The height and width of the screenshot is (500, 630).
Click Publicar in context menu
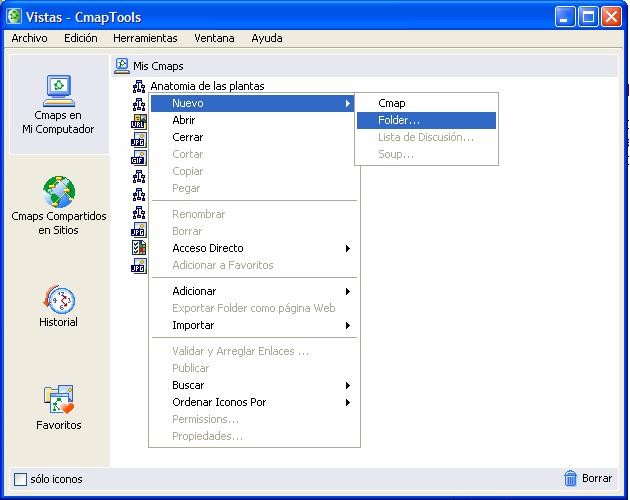254,368
